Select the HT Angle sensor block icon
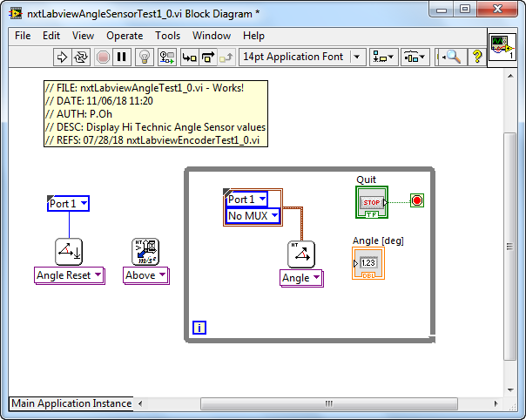This screenshot has width=526, height=420. click(x=301, y=254)
